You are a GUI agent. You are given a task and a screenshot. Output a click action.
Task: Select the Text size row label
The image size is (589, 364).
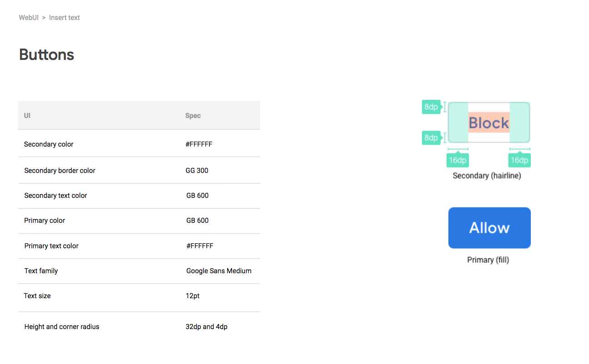click(x=37, y=296)
